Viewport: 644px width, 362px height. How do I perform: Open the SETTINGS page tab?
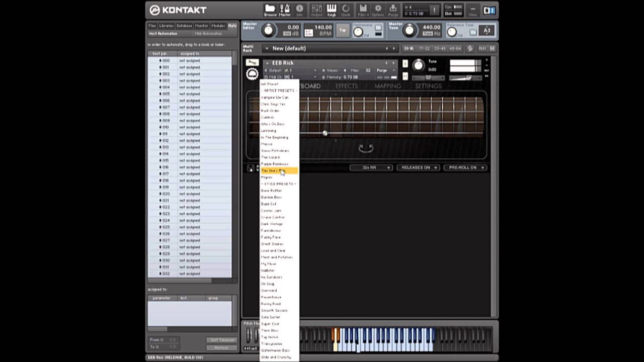click(x=428, y=86)
